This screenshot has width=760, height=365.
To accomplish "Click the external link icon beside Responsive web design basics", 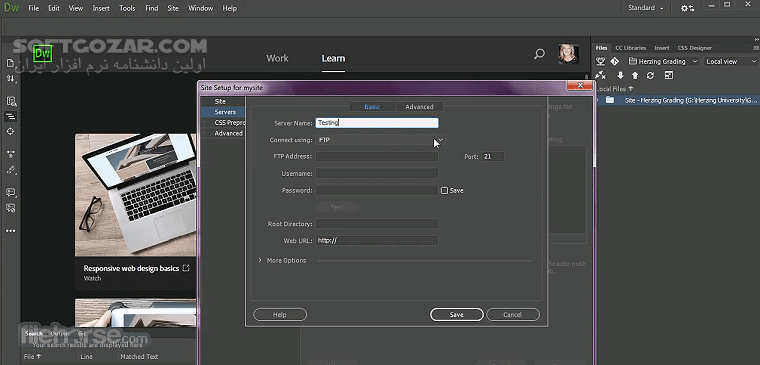I will 186,268.
